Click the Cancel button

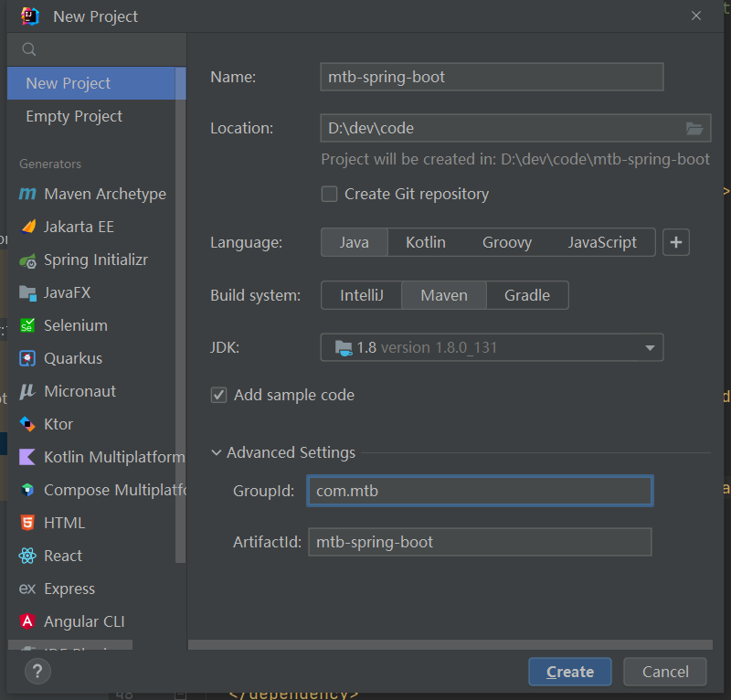point(665,672)
